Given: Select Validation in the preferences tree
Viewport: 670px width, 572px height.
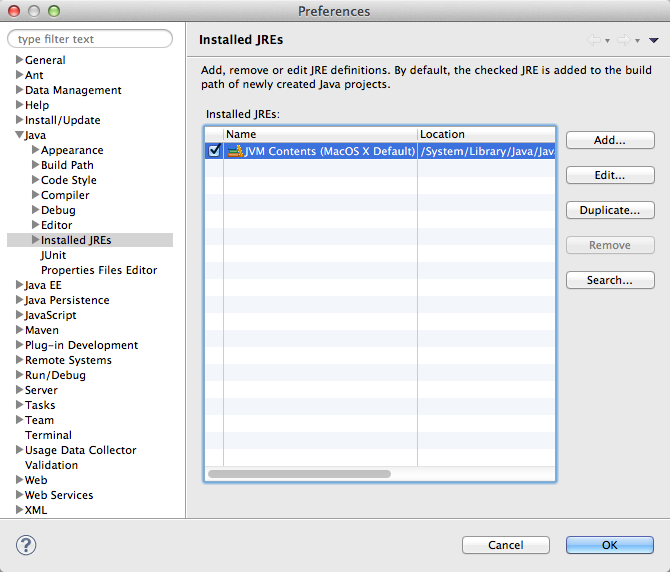Looking at the screenshot, I should [51, 465].
